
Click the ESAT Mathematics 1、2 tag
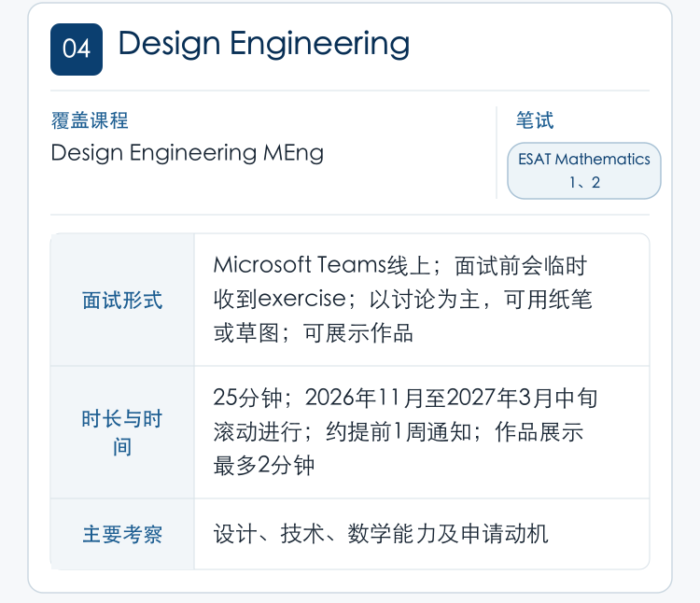point(584,171)
